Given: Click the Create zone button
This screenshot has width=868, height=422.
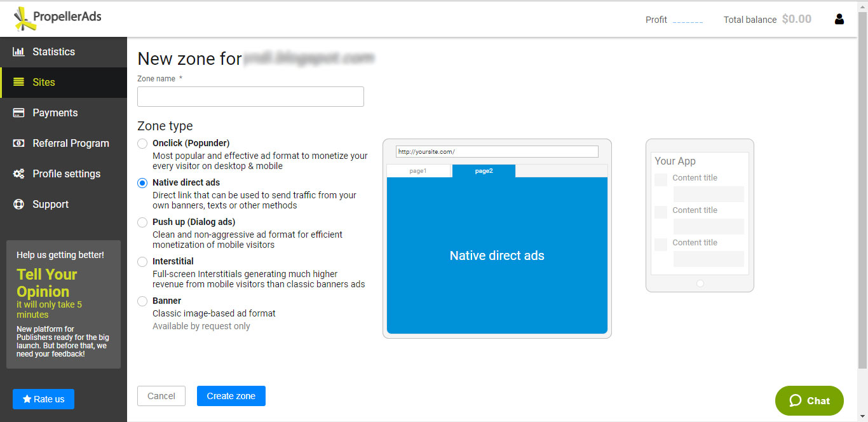Looking at the screenshot, I should pyautogui.click(x=231, y=396).
